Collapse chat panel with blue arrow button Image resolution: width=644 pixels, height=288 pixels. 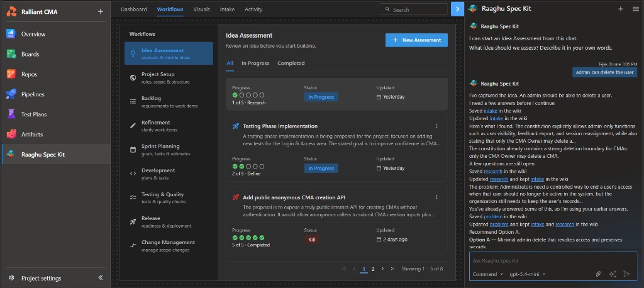click(457, 9)
